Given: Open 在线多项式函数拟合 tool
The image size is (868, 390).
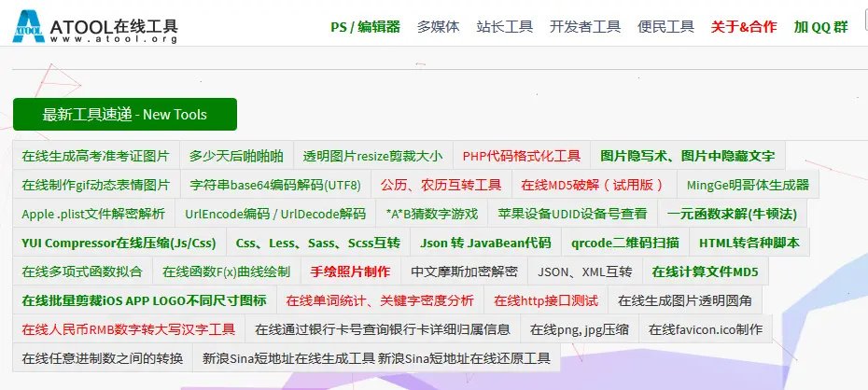Looking at the screenshot, I should click(82, 272).
